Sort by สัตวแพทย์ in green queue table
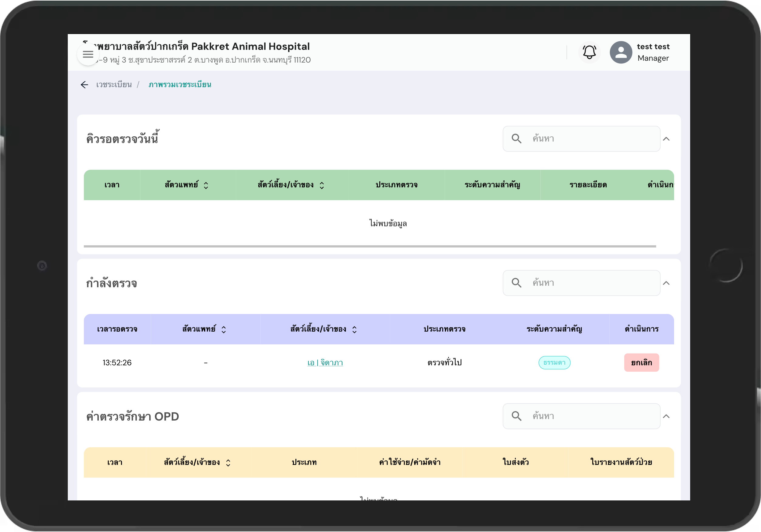 [x=206, y=185]
